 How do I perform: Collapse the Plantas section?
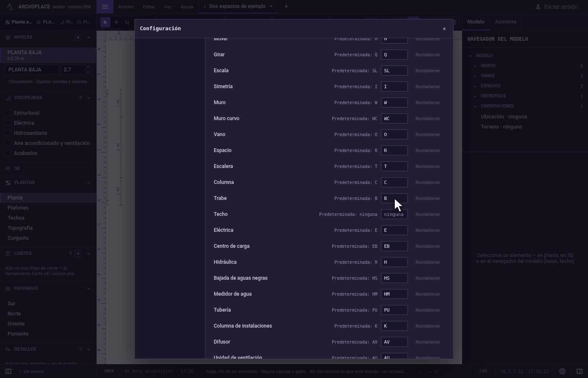[88, 183]
